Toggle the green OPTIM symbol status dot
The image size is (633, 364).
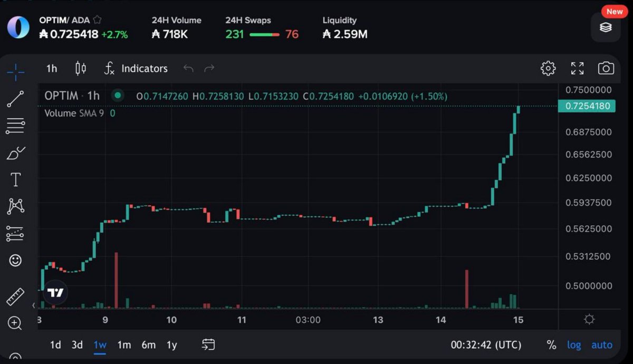coord(118,95)
